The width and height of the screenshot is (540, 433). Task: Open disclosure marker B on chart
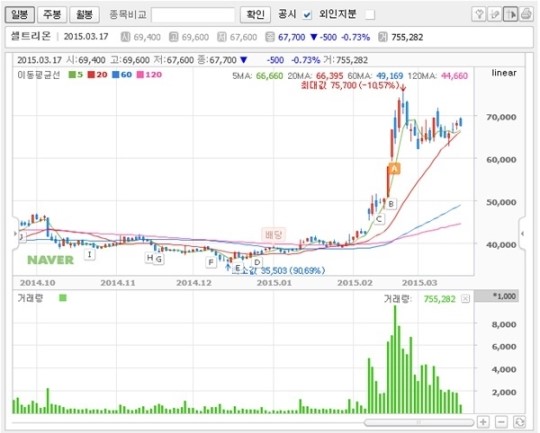pos(391,204)
